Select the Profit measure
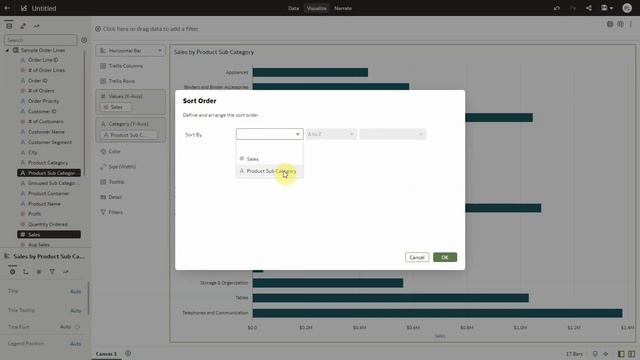Viewport: 640px width, 360px height. point(34,213)
